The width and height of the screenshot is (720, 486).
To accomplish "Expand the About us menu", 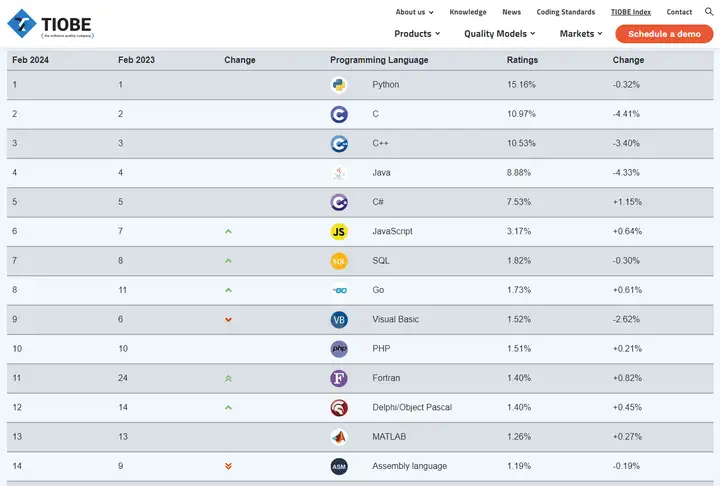I will click(x=414, y=12).
